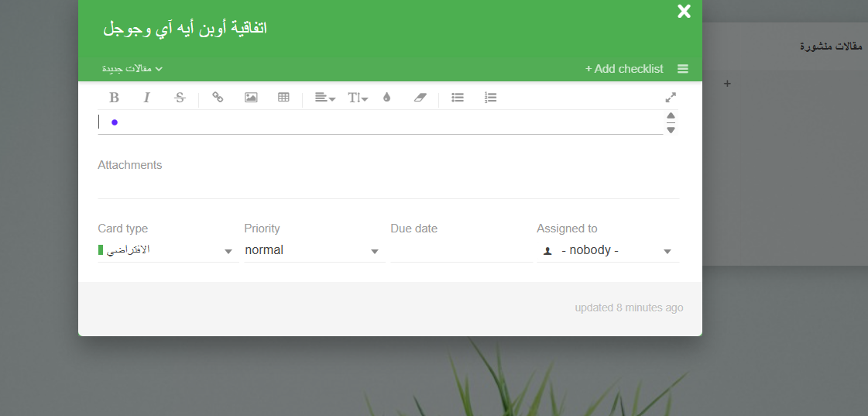Open the text color droplet tool

pyautogui.click(x=387, y=98)
